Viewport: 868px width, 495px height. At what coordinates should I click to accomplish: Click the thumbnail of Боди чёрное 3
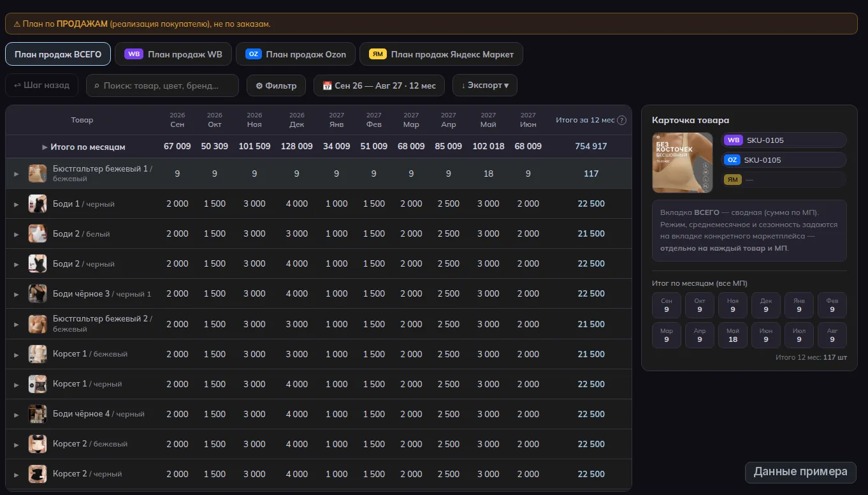click(38, 294)
